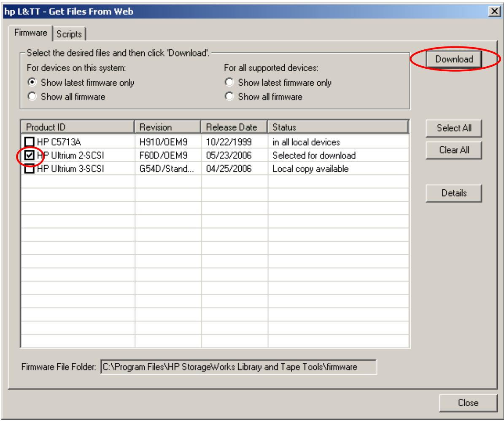
Task: Click release date '05/23/2006'
Action: tap(229, 155)
